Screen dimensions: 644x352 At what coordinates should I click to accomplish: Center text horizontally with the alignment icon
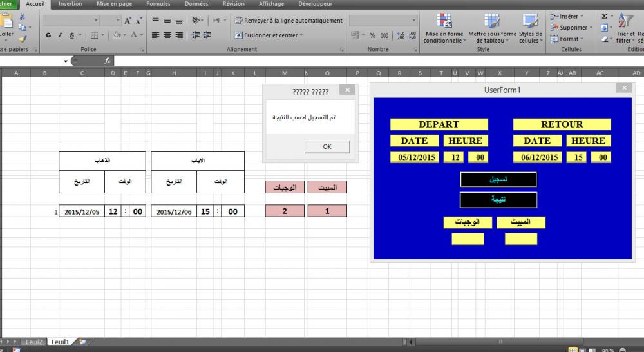point(167,35)
